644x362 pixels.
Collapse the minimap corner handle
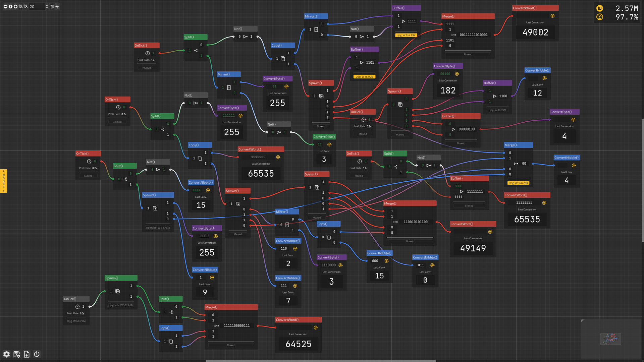click(583, 321)
